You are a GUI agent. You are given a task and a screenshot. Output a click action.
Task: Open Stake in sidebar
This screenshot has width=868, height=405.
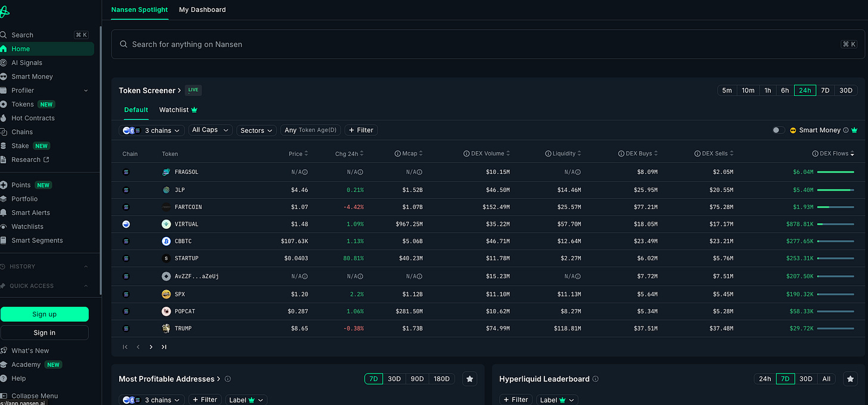point(20,146)
